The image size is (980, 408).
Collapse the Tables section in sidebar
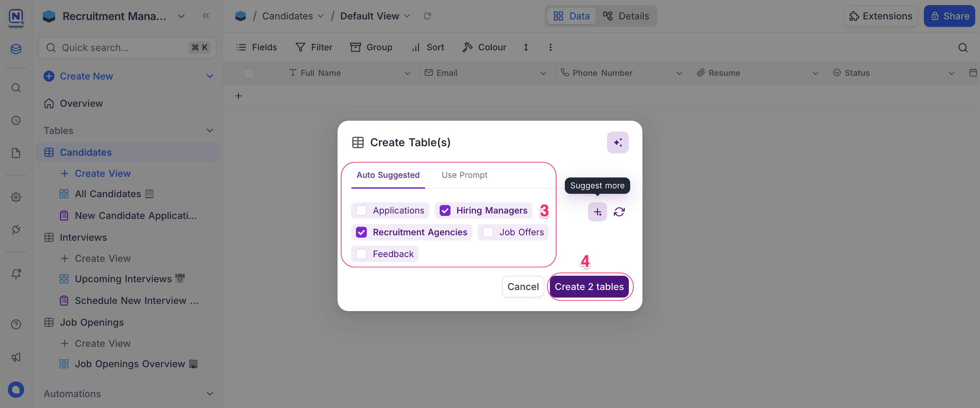(x=210, y=131)
